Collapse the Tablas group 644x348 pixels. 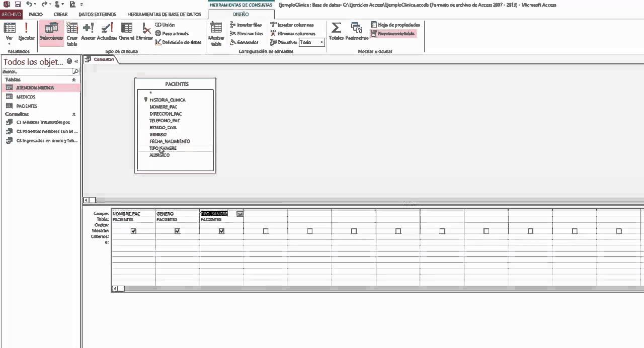[x=74, y=79]
